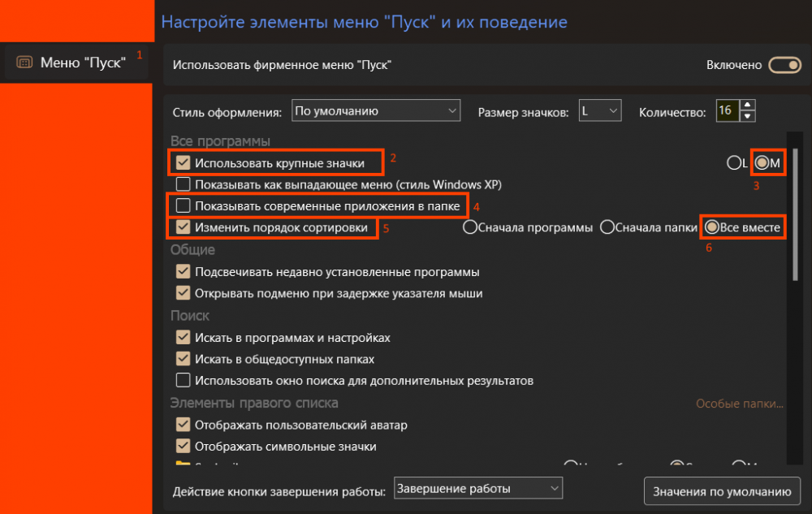Enable 'Показывать как выпадающее меню (стиль Windows XP)'
This screenshot has height=514, width=812.
coord(183,184)
